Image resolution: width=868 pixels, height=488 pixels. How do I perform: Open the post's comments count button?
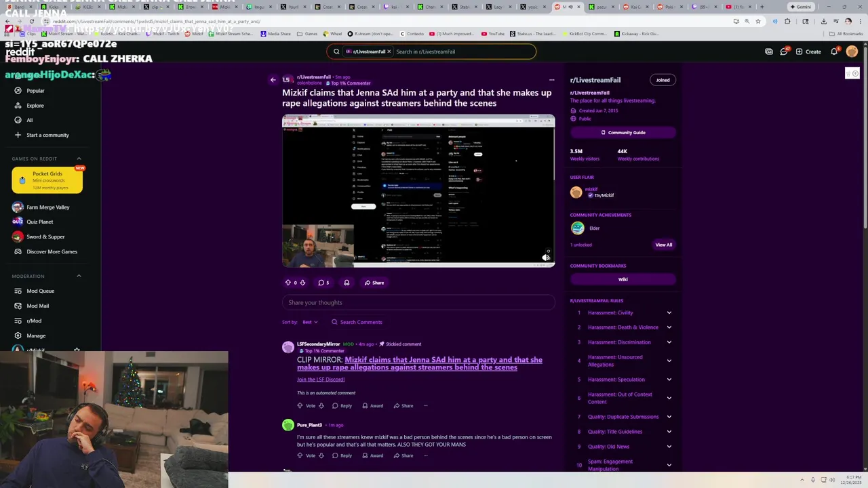(x=323, y=283)
